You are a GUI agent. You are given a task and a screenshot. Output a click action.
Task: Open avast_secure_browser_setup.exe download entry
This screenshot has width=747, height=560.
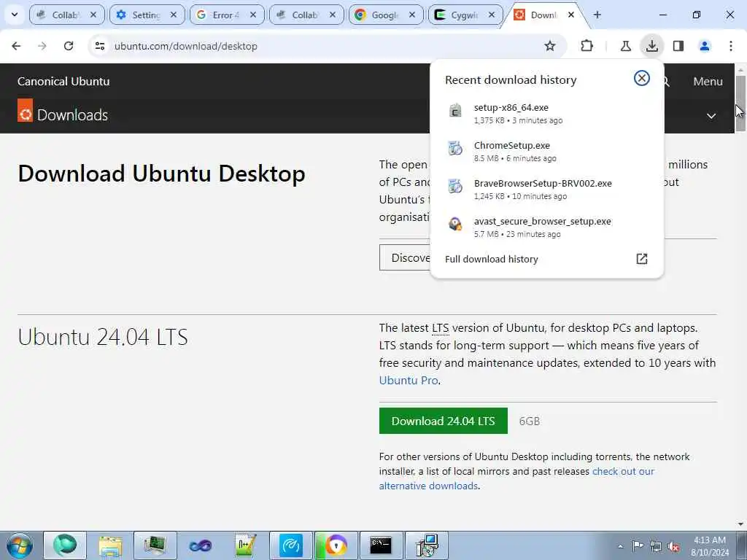click(547, 227)
